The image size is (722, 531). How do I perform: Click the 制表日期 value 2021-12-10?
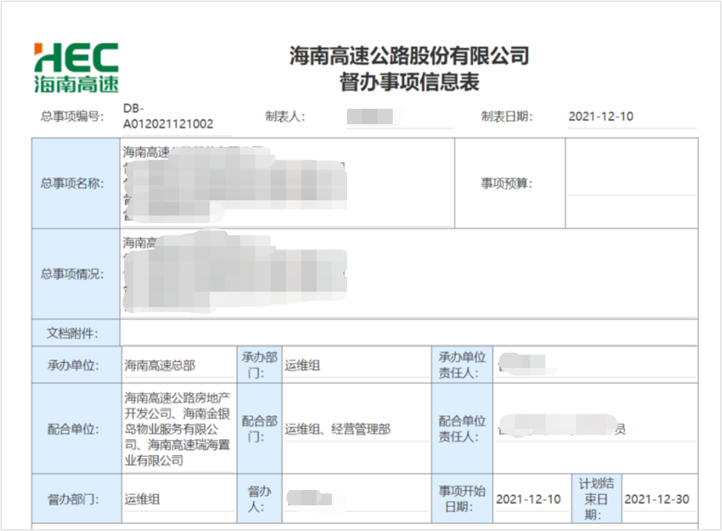(600, 117)
